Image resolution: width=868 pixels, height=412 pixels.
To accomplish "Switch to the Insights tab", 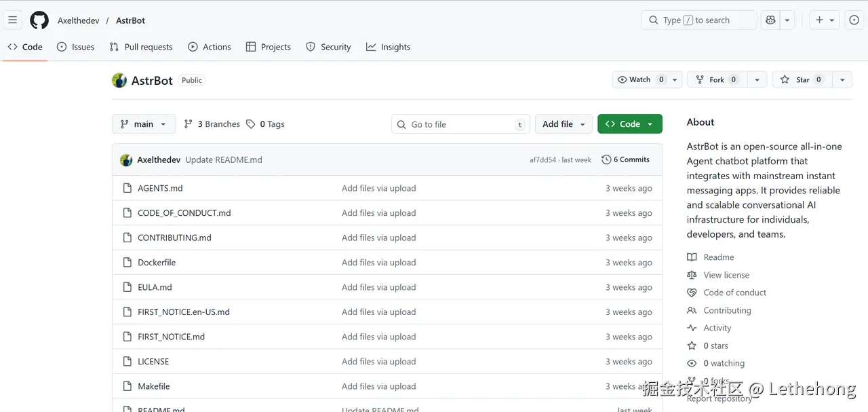I will [x=389, y=47].
